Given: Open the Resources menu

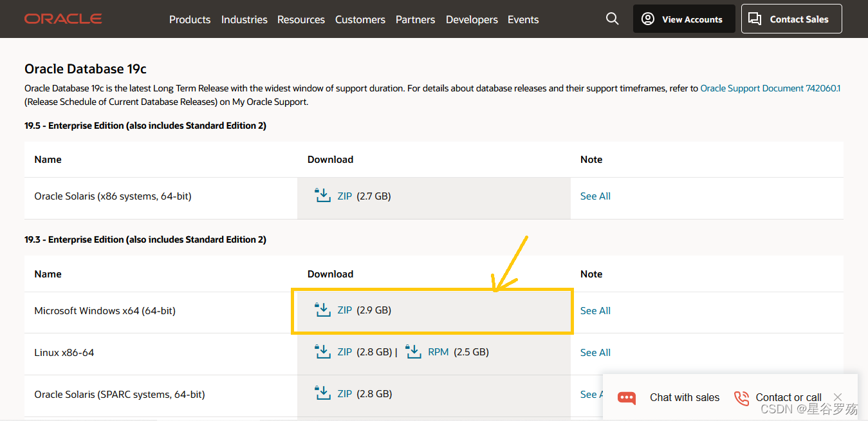Looking at the screenshot, I should (x=301, y=19).
